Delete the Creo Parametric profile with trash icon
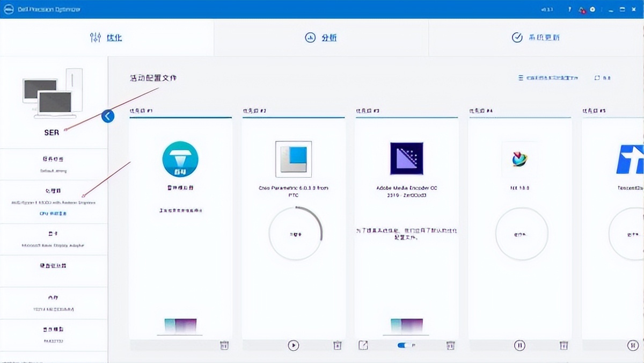Viewport: 644px width, 363px height. [337, 345]
